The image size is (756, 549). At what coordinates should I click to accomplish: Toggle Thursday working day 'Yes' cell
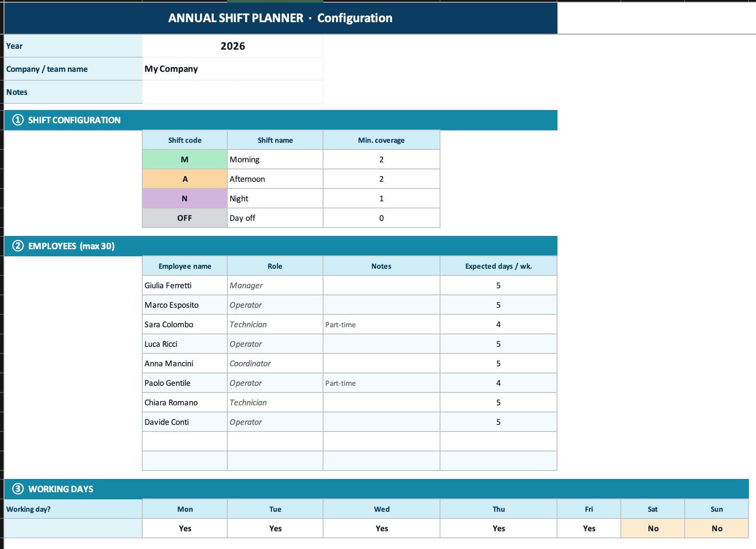(x=499, y=529)
